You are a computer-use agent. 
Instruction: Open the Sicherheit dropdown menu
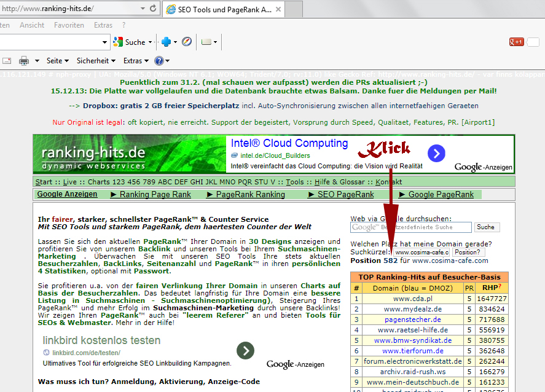pyautogui.click(x=96, y=61)
